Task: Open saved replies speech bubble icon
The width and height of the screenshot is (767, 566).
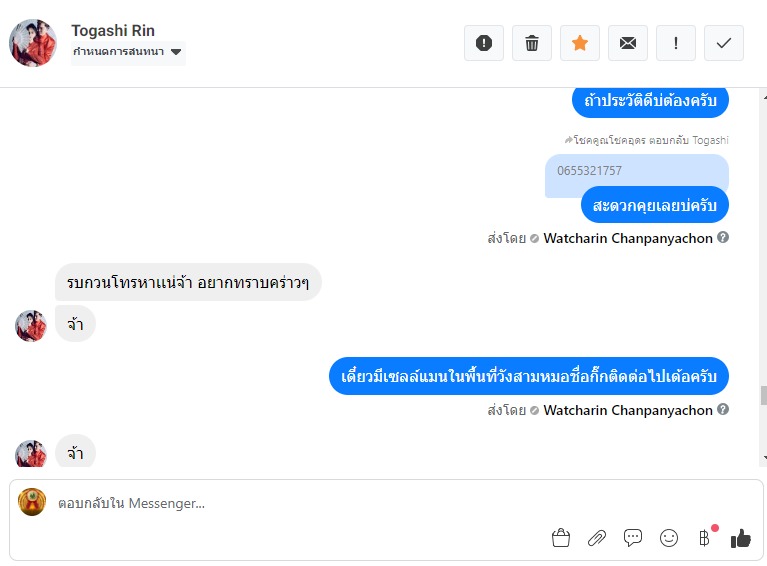Action: [x=633, y=538]
